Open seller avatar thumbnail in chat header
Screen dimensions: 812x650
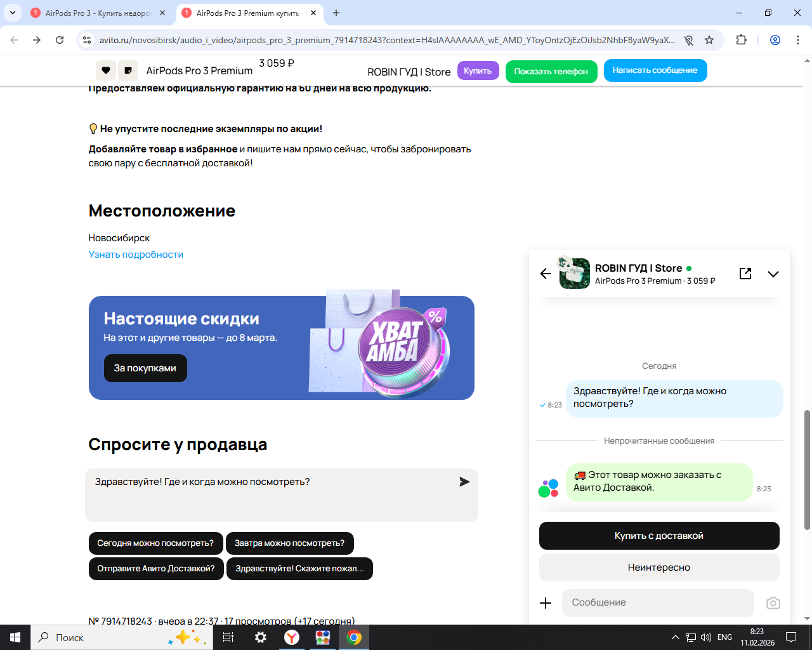pos(575,274)
